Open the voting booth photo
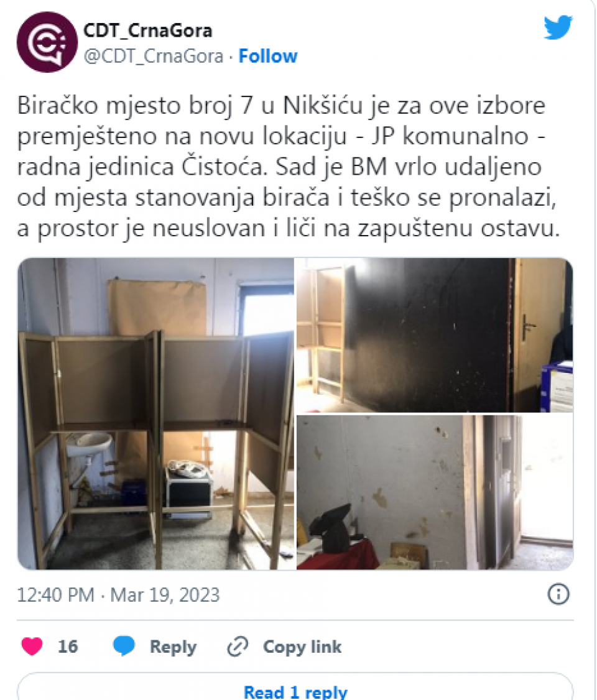The image size is (597, 700). coord(156,414)
